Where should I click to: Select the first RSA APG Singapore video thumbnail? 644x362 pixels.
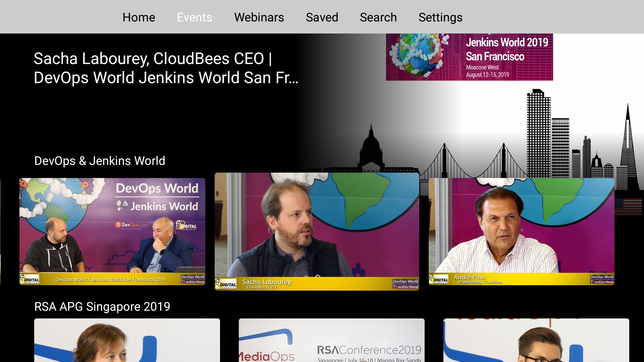point(127,340)
